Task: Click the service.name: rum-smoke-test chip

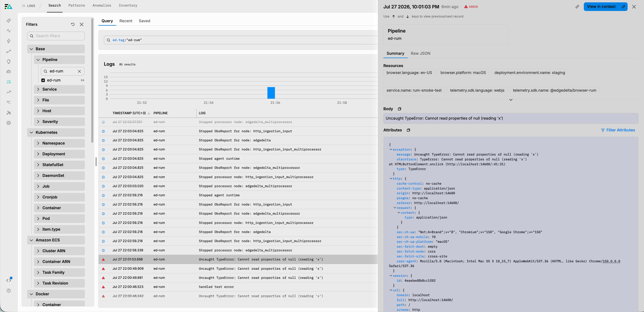Action: coord(414,90)
